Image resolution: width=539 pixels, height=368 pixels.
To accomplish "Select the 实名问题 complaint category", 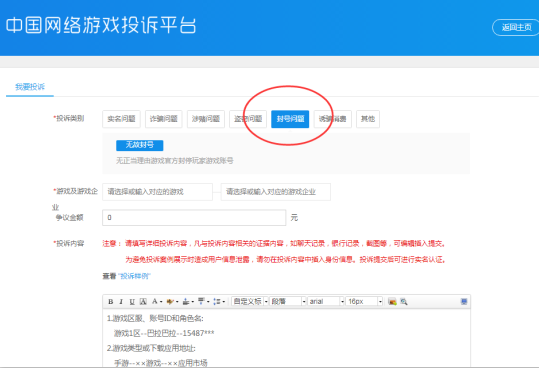I will (x=121, y=119).
